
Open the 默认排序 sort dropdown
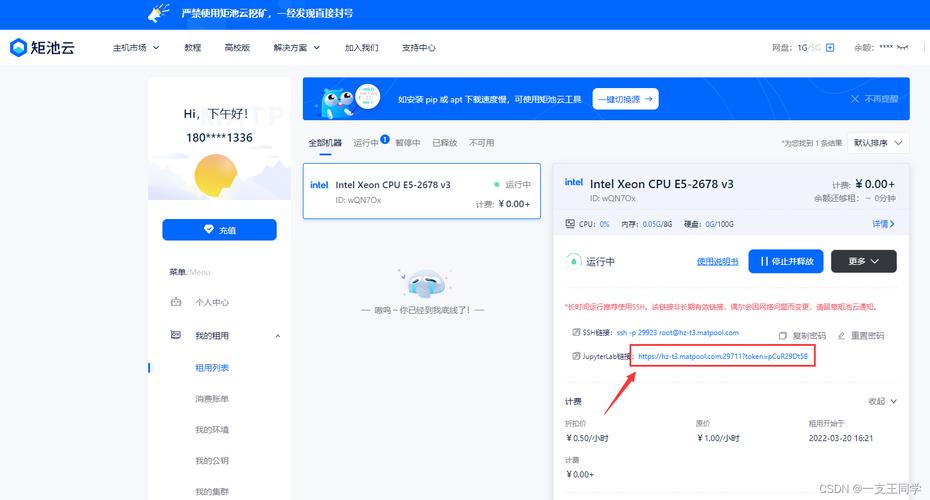coord(878,143)
